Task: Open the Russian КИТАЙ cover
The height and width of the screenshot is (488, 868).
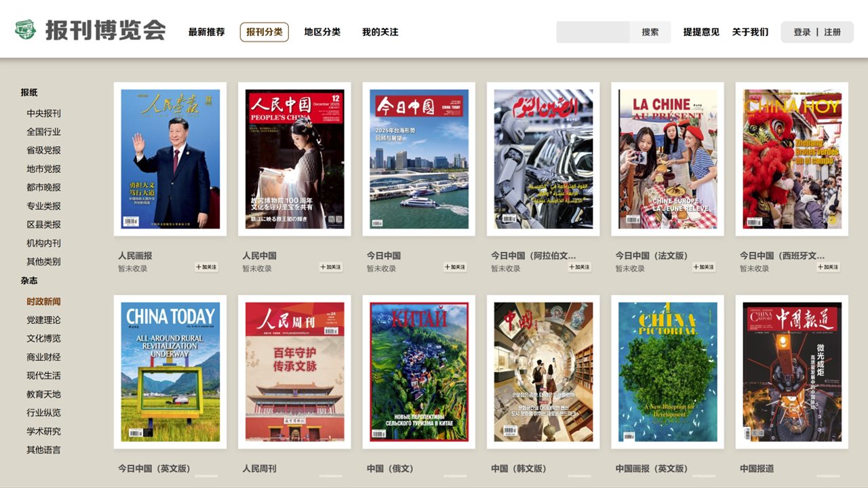Action: pyautogui.click(x=419, y=372)
